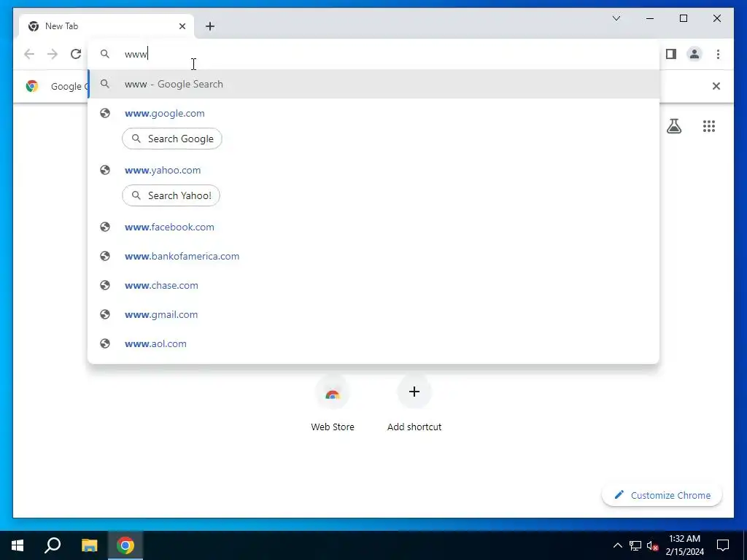Open the Web Store shortcut
Viewport: 747px width, 560px height.
coord(333,402)
